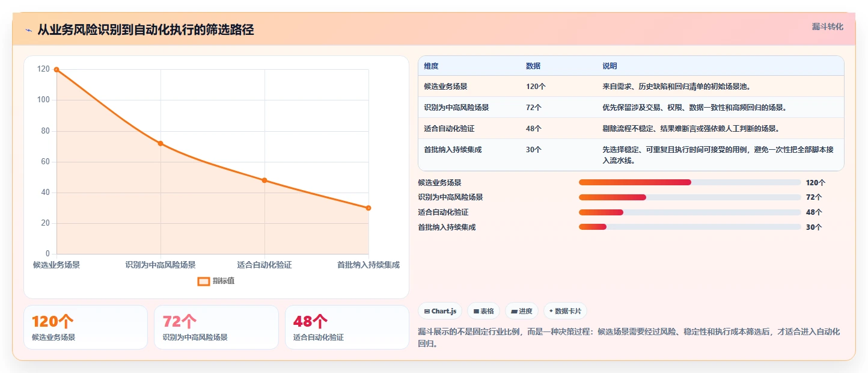Click the 30个 progress bar value
The image size is (868, 373).
click(814, 227)
